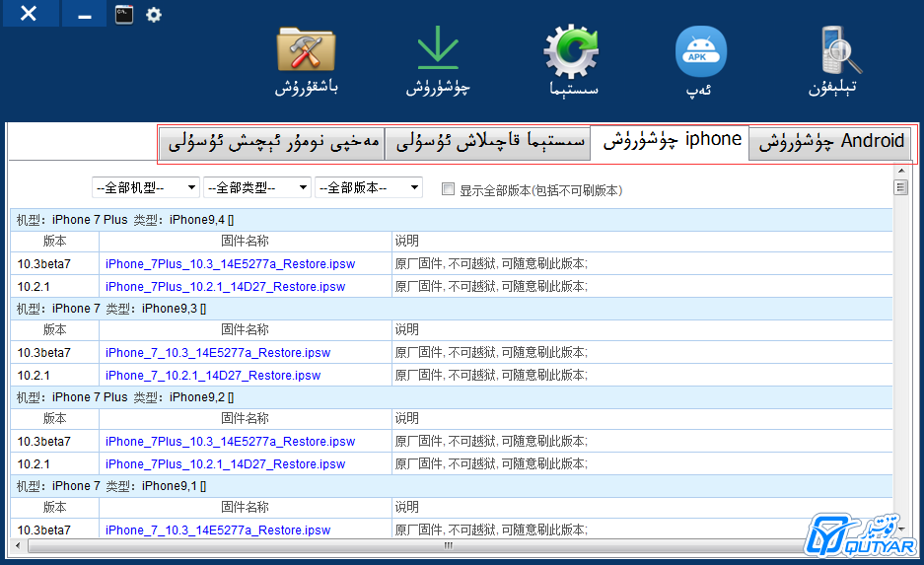
Task: Minimize the window with dash button
Action: (84, 14)
